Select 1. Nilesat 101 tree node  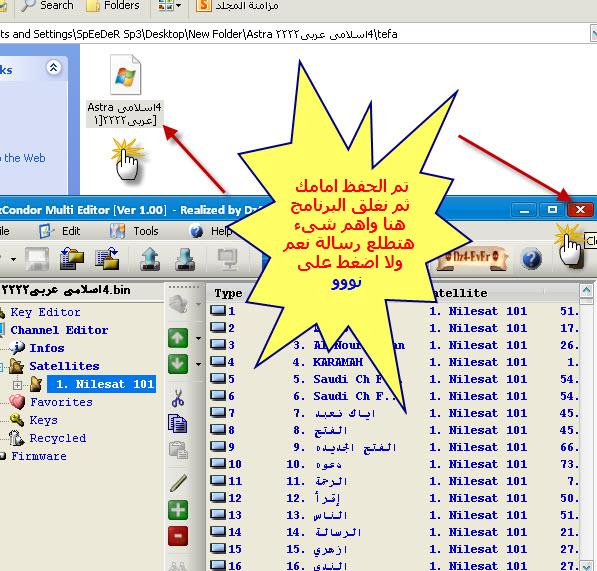pos(101,384)
